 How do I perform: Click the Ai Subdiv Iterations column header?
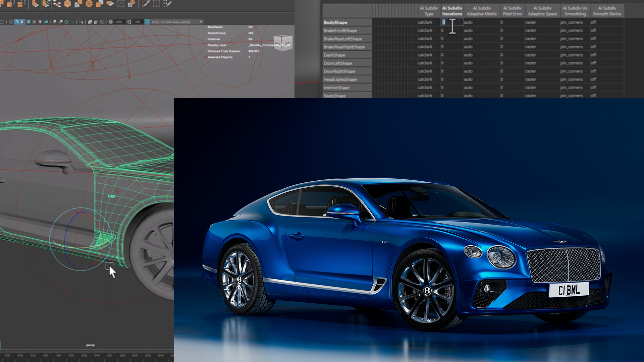point(452,11)
